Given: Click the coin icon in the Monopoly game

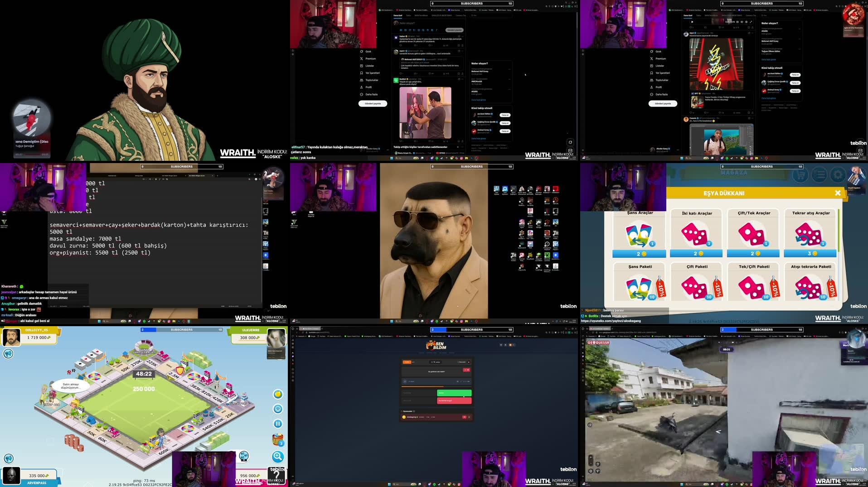Looking at the screenshot, I should click(x=277, y=394).
